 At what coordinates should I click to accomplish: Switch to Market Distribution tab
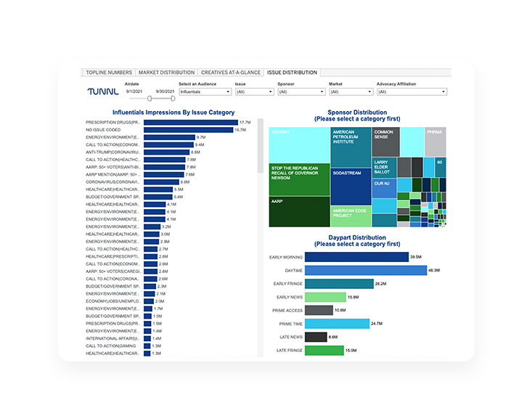click(x=166, y=73)
